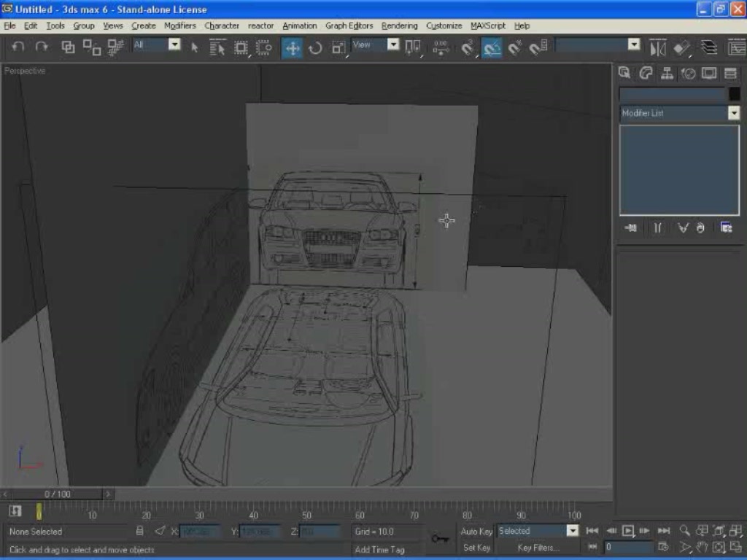The width and height of the screenshot is (747, 560).
Task: Click the Key Filters... button
Action: [538, 548]
